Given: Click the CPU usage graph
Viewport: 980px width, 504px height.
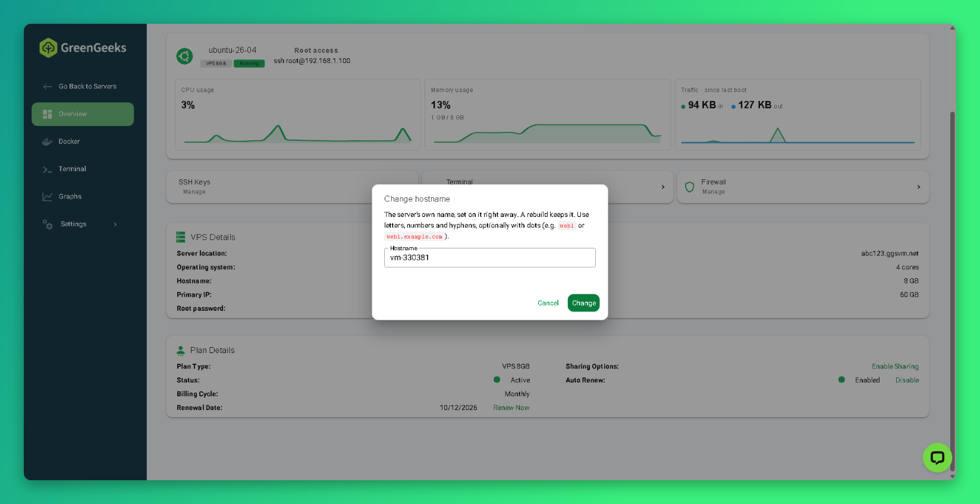Looking at the screenshot, I should tap(297, 133).
